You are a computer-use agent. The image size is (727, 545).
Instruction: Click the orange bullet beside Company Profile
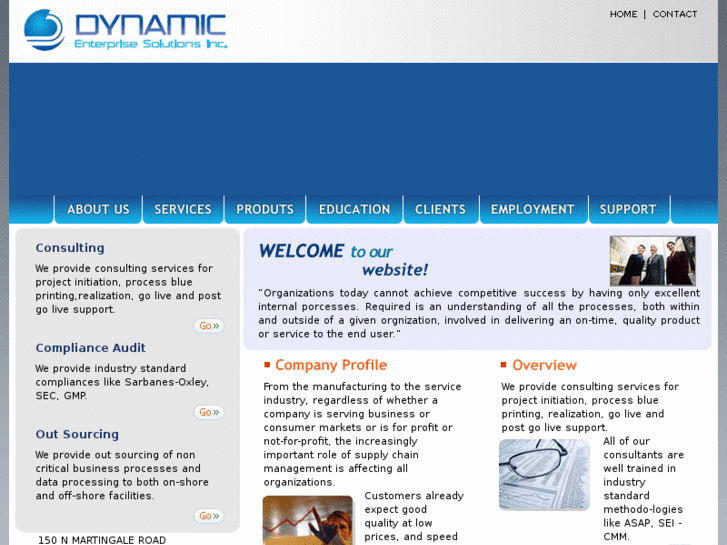coord(267,365)
